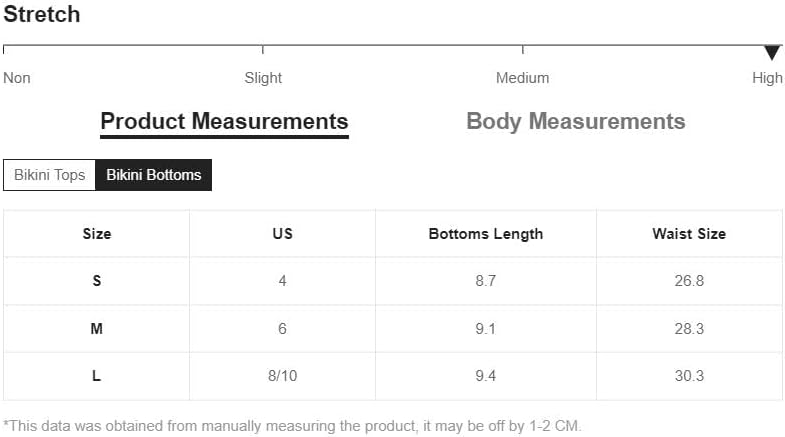Select the size S row label
Image resolution: width=785 pixels, height=437 pixels.
(x=97, y=281)
